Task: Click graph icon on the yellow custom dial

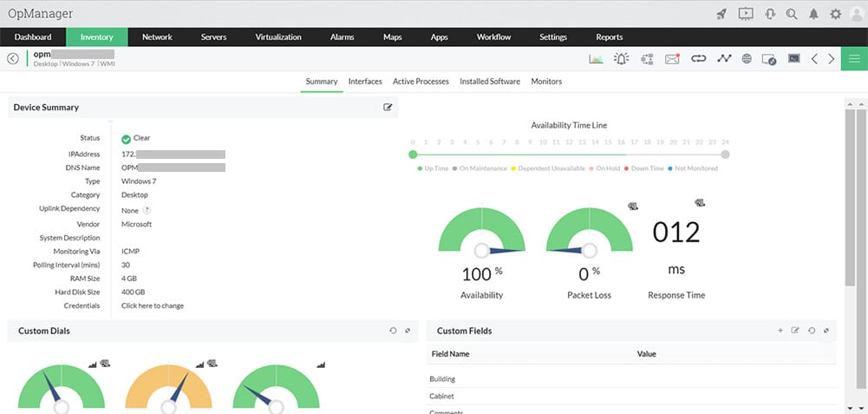Action: tap(199, 365)
